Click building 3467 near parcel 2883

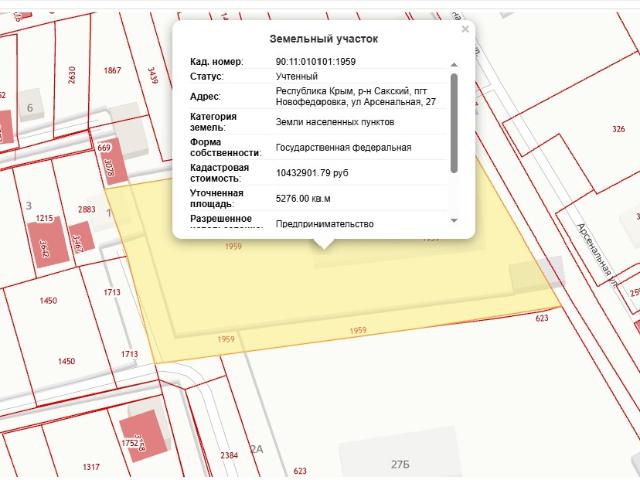click(x=81, y=238)
